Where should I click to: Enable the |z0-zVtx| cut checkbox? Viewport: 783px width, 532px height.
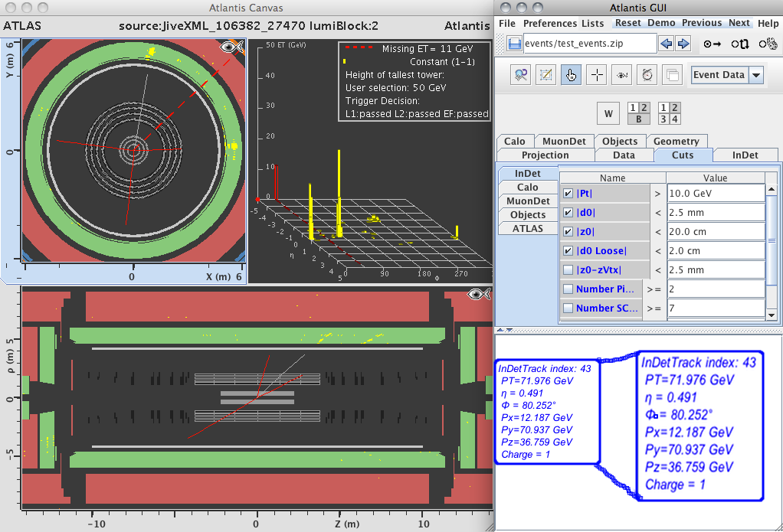[568, 269]
